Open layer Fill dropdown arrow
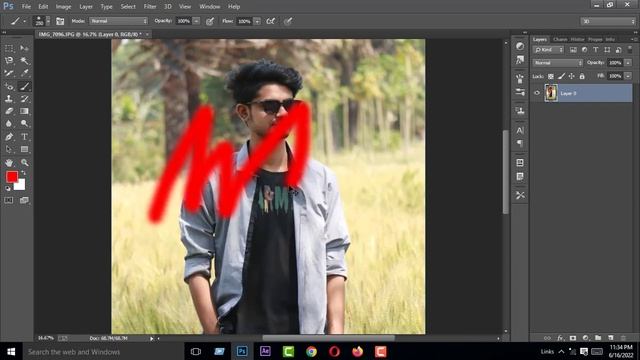The image size is (640, 360). [628, 76]
